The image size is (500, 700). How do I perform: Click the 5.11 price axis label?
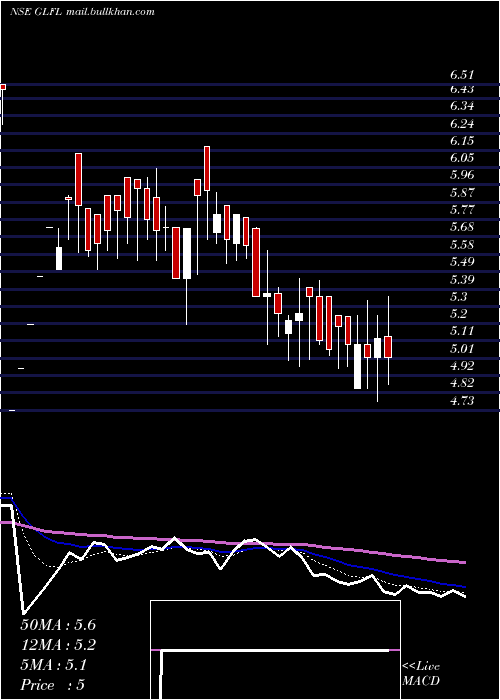pyautogui.click(x=462, y=331)
